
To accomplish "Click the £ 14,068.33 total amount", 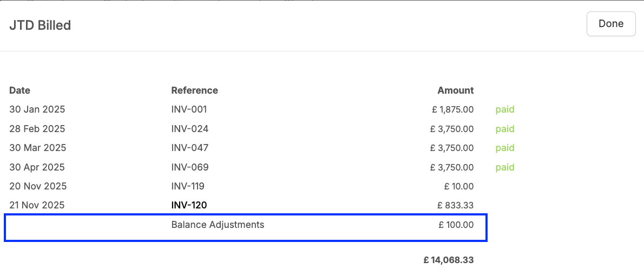I will (449, 260).
